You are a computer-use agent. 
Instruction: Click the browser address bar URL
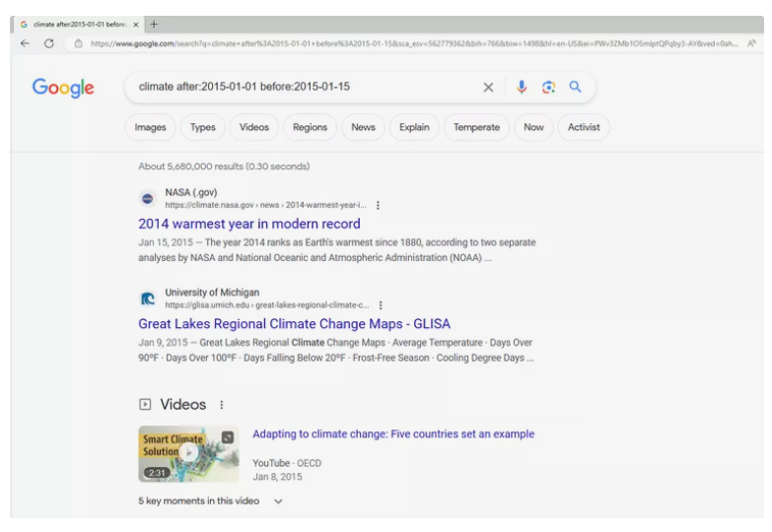coord(413,43)
